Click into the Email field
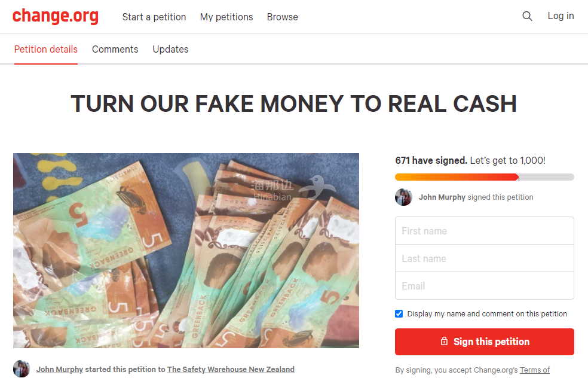Screen dimensions: 588x378 tap(484, 286)
